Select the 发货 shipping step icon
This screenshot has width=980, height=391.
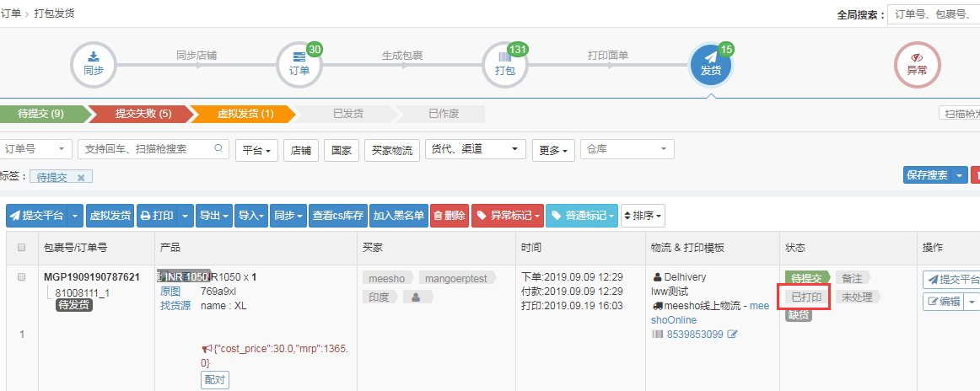(x=711, y=65)
